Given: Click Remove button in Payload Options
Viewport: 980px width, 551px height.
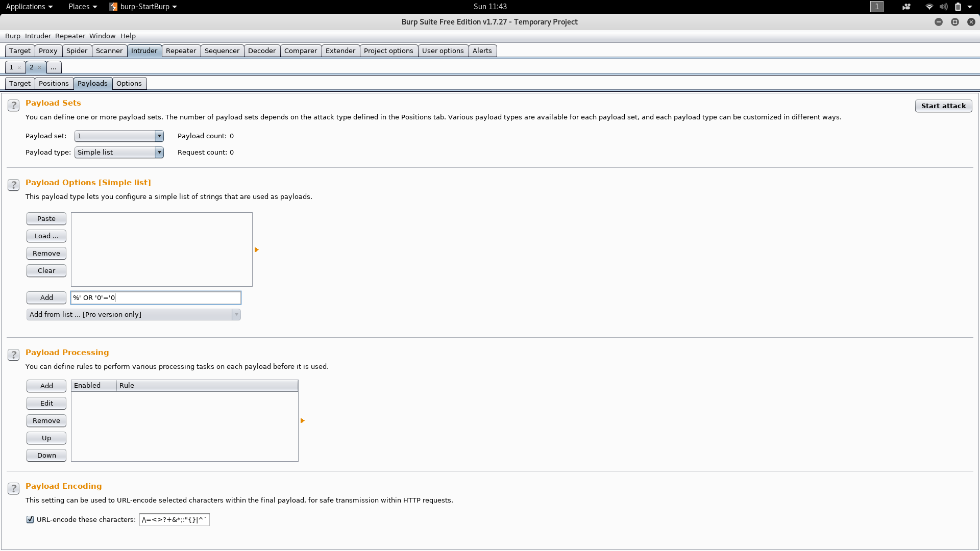Looking at the screenshot, I should click(46, 253).
